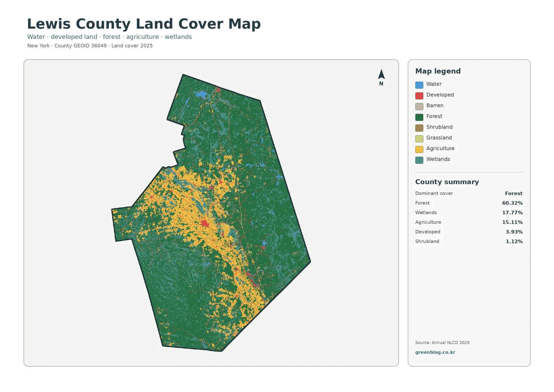Click the Barren beige legend swatch
The image size is (554, 392).
click(419, 107)
